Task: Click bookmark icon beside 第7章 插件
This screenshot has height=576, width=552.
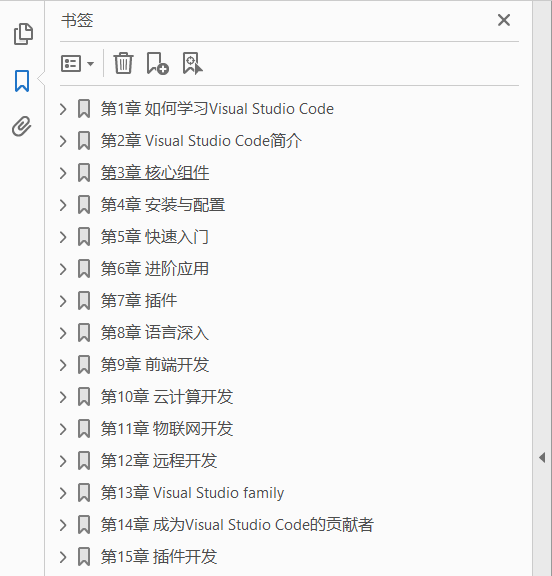Action: (84, 301)
